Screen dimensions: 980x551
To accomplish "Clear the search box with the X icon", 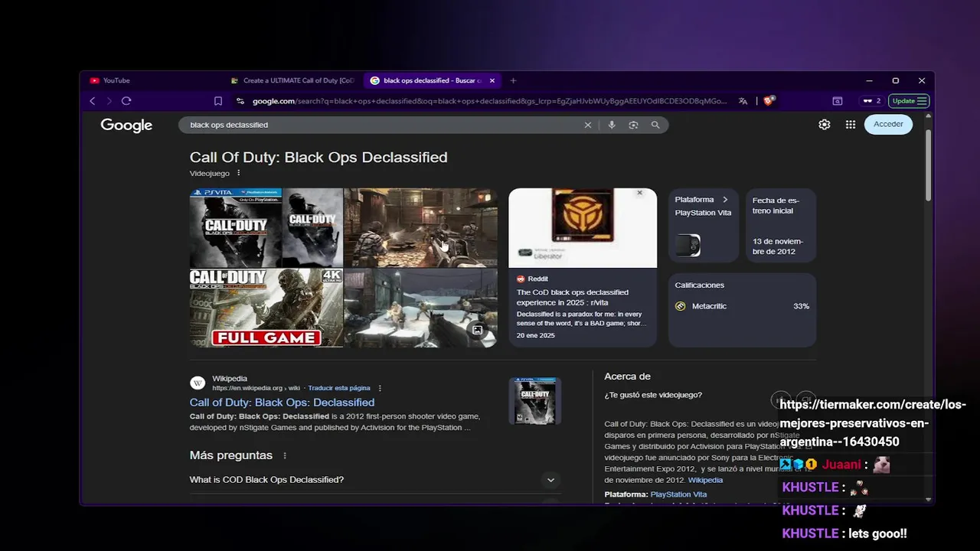I will coord(588,125).
